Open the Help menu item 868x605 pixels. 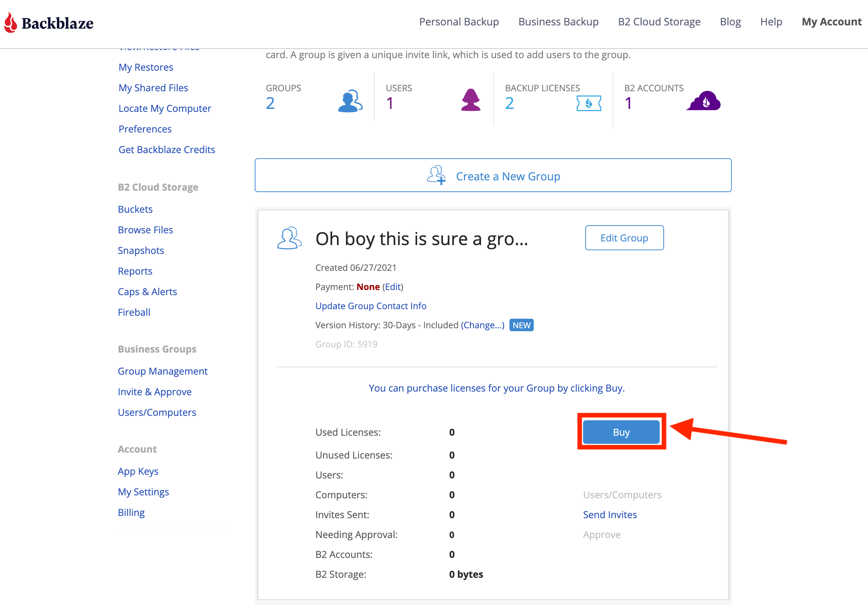coord(771,22)
